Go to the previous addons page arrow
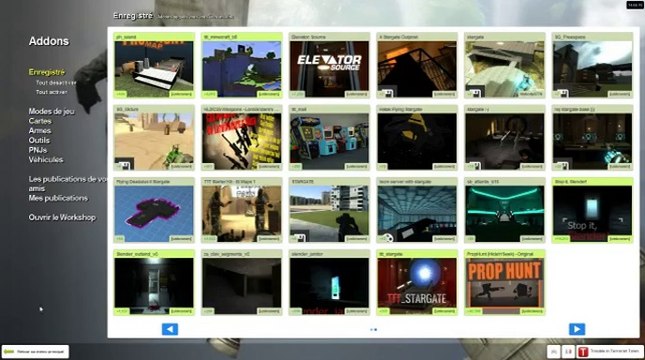Image resolution: width=645 pixels, height=360 pixels. pos(170,329)
